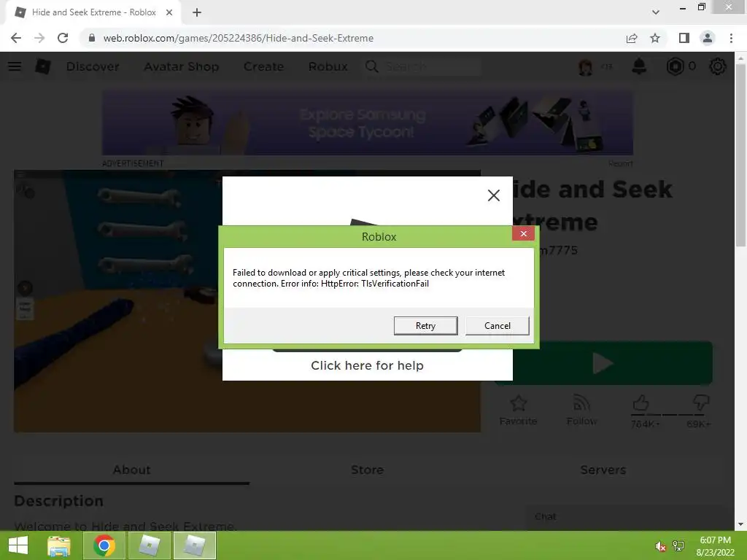Click the Retry button in Roblox dialog
747x560 pixels.
(425, 326)
